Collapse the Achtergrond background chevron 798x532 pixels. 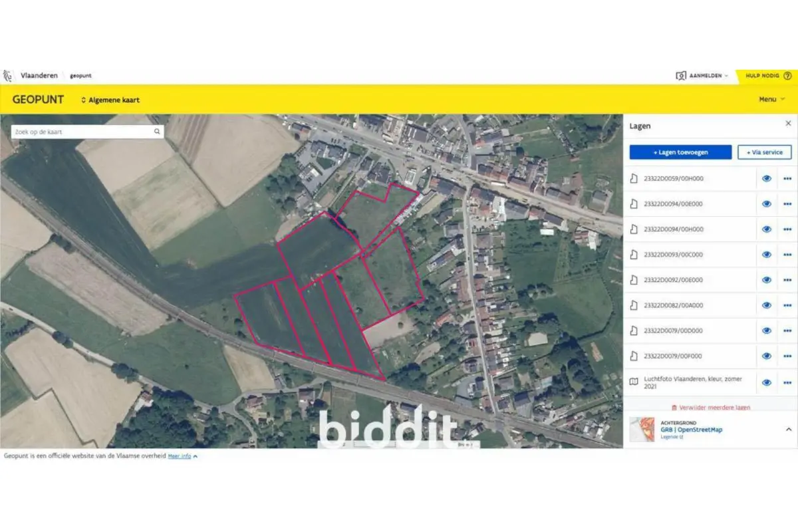point(789,430)
